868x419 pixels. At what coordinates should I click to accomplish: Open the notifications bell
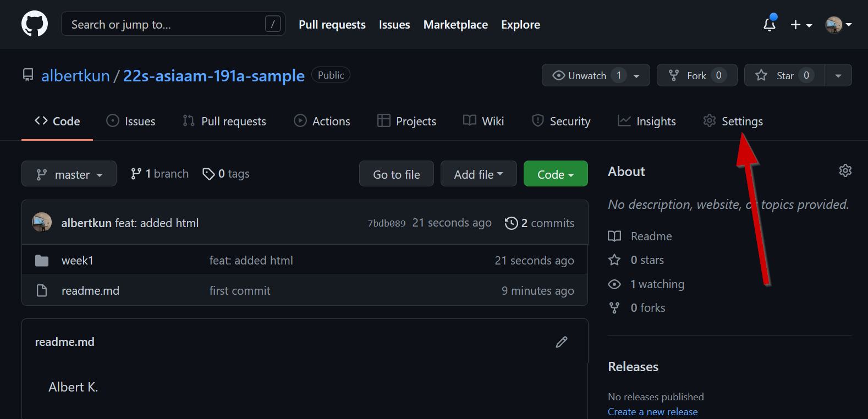769,25
